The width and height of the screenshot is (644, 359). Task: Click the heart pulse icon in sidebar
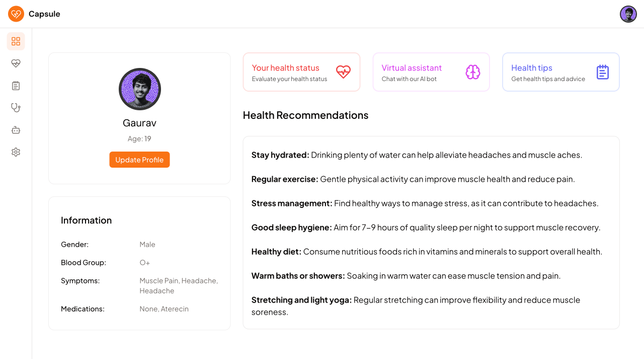pyautogui.click(x=16, y=63)
